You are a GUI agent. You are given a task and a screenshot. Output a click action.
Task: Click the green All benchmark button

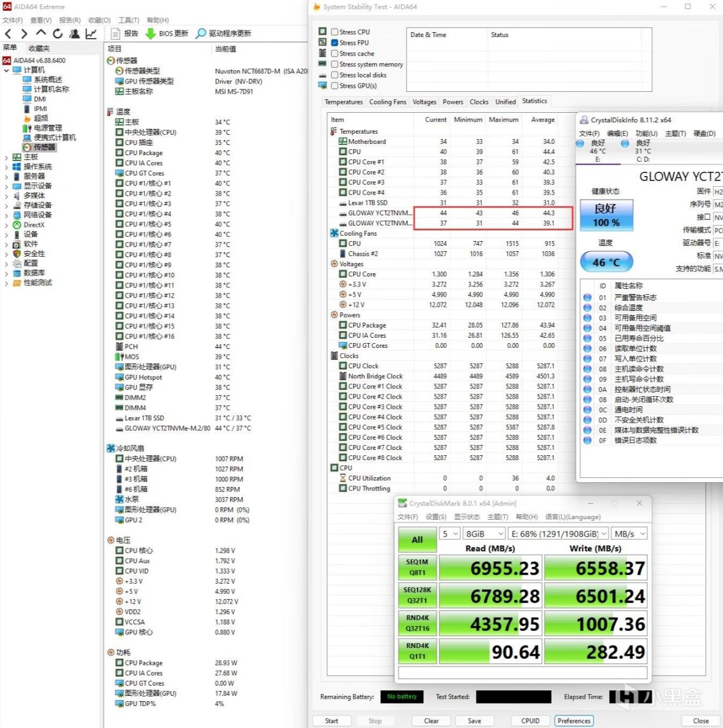pos(417,540)
